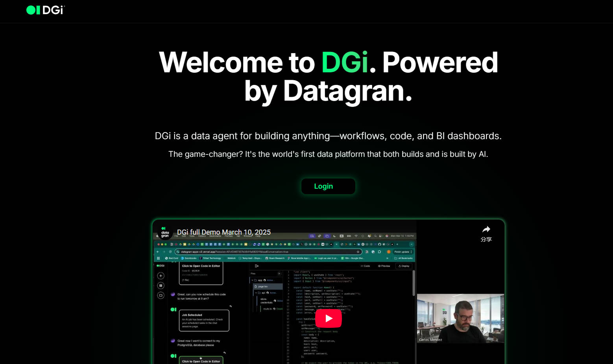Click the browser reload icon
Viewport: 613px width, 364px height.
point(170,252)
